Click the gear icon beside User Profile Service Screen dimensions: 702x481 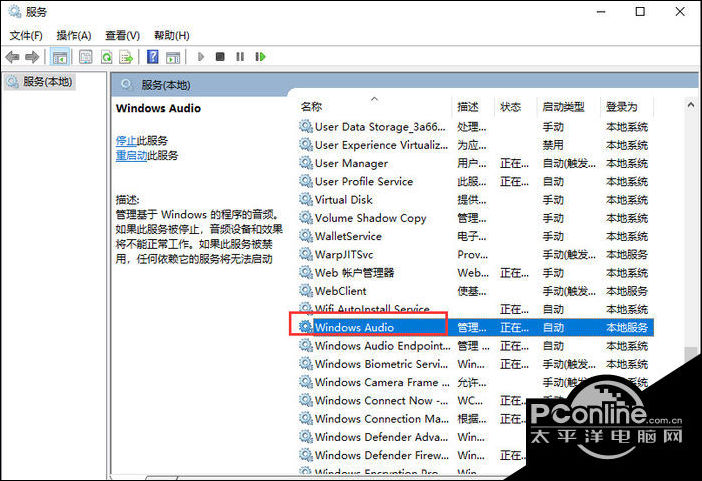[x=306, y=182]
